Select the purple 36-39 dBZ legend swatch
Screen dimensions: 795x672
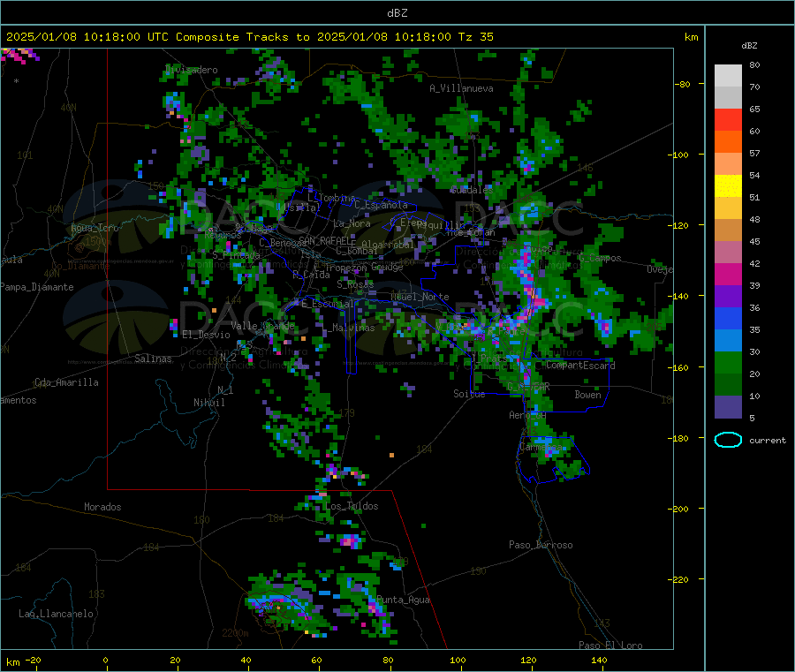728,297
